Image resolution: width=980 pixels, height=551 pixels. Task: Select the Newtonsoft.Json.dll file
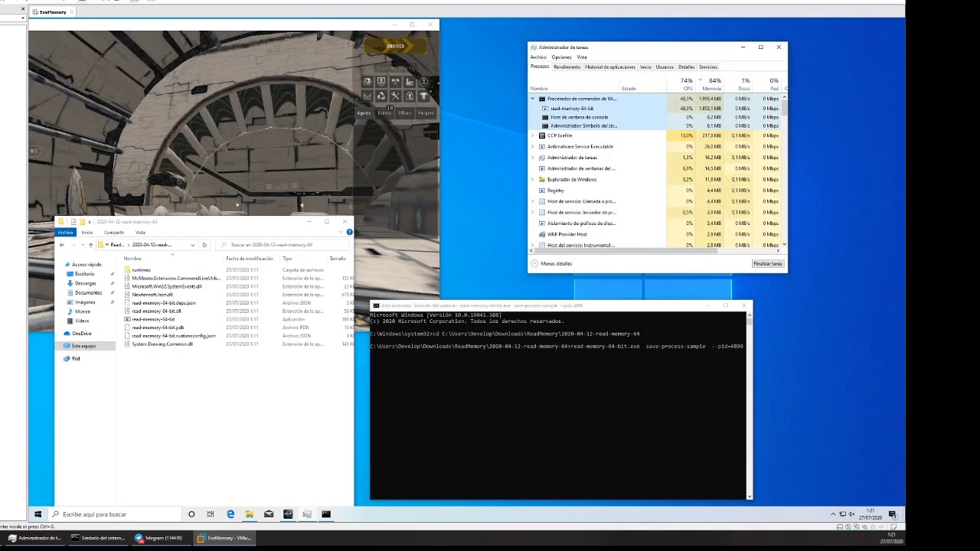[152, 295]
